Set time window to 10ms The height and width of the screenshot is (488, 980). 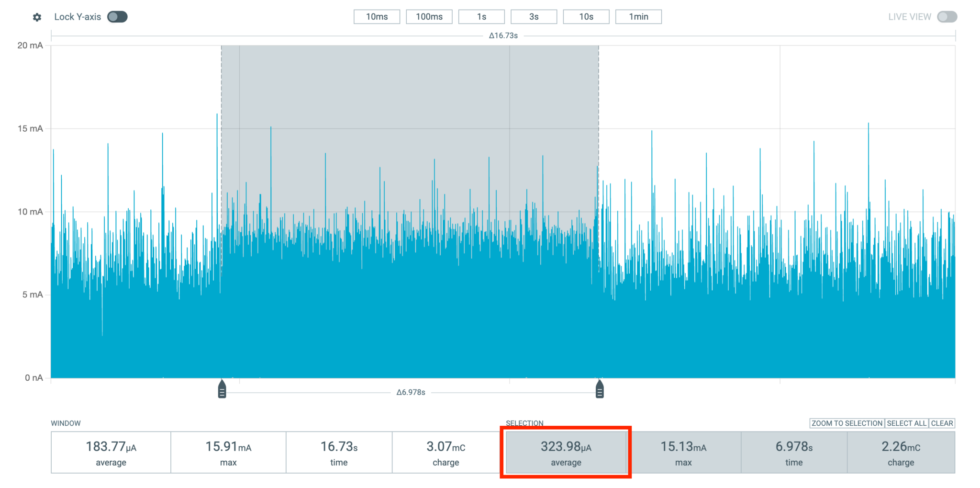click(x=377, y=17)
